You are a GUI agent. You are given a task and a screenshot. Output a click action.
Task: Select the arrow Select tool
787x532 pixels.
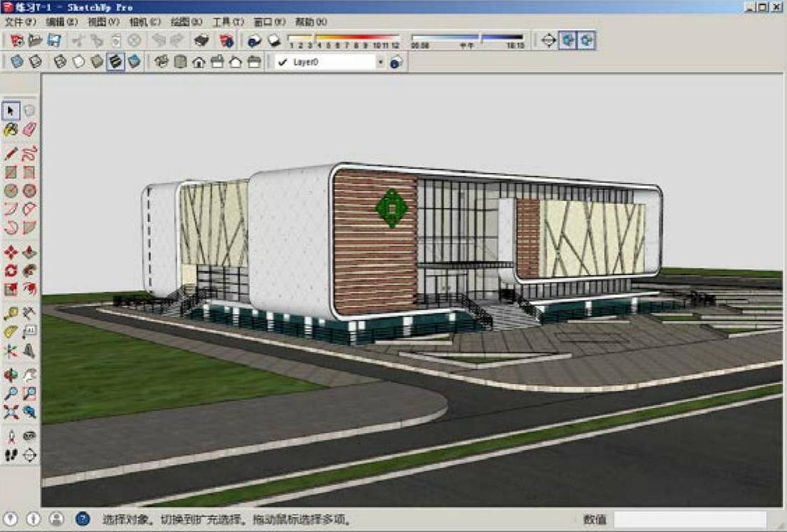11,111
